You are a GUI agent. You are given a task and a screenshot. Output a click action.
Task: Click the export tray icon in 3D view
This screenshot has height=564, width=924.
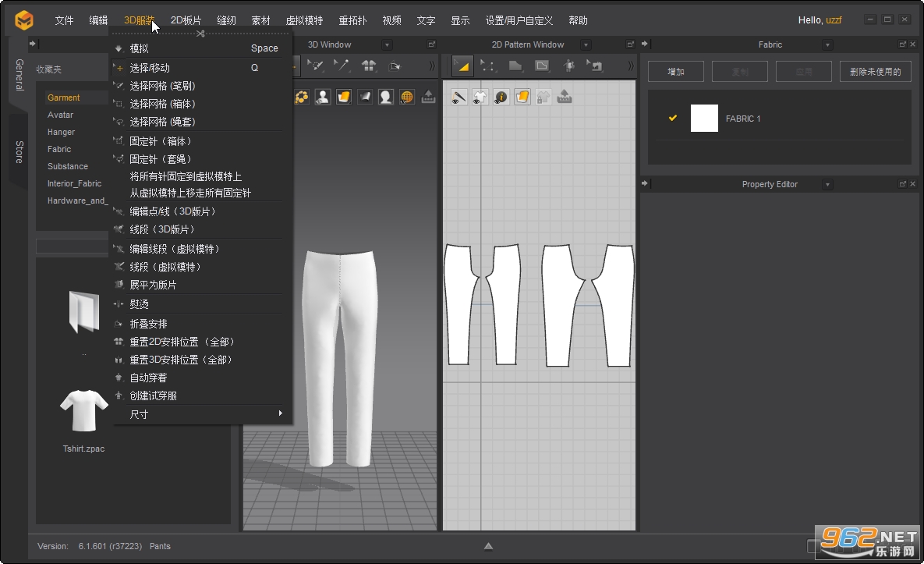tap(428, 97)
